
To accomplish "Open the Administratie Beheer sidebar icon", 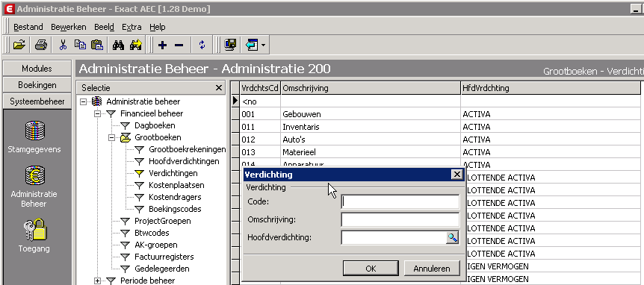I will coord(34,175).
